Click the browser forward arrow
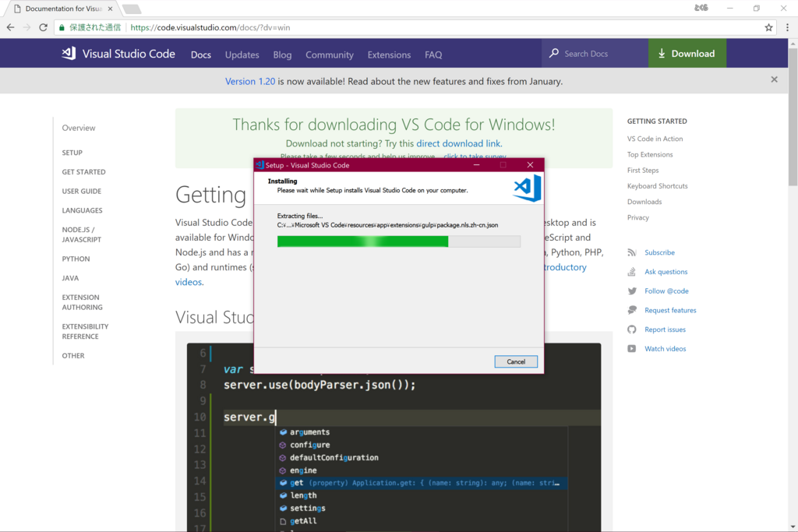 [x=27, y=27]
